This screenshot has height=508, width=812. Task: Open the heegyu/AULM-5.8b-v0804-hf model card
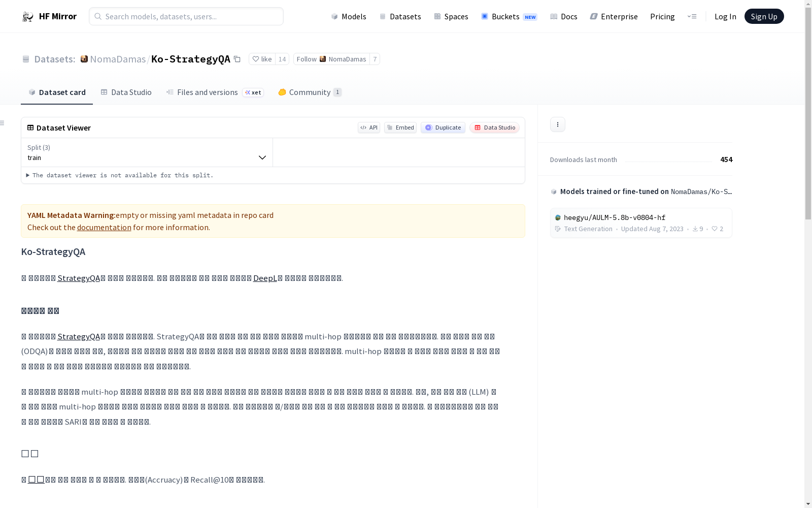(641, 223)
